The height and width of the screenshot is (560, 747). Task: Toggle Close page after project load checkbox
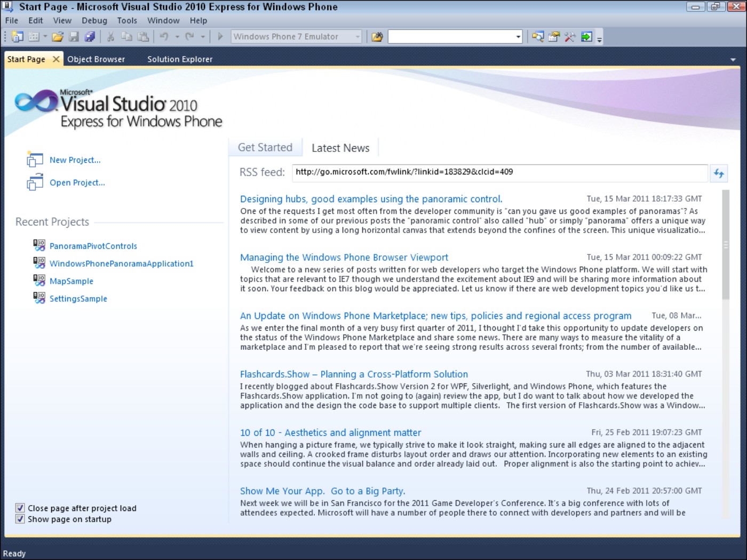(20, 508)
